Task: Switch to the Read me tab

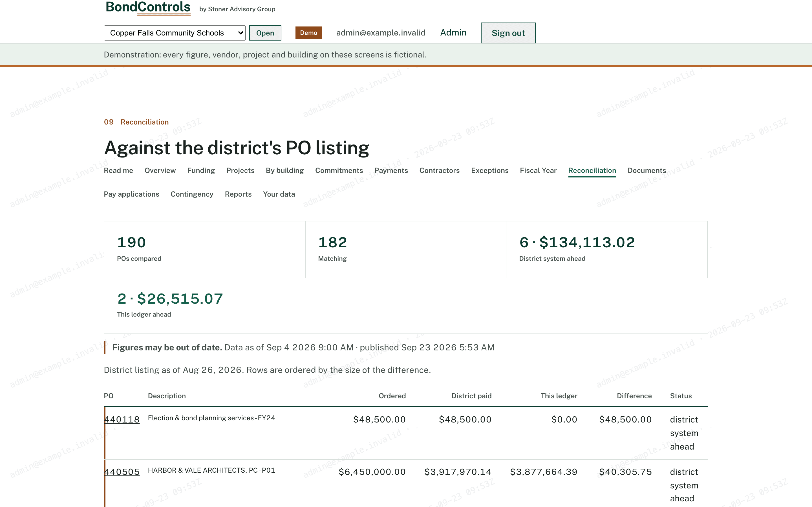Action: [118, 170]
